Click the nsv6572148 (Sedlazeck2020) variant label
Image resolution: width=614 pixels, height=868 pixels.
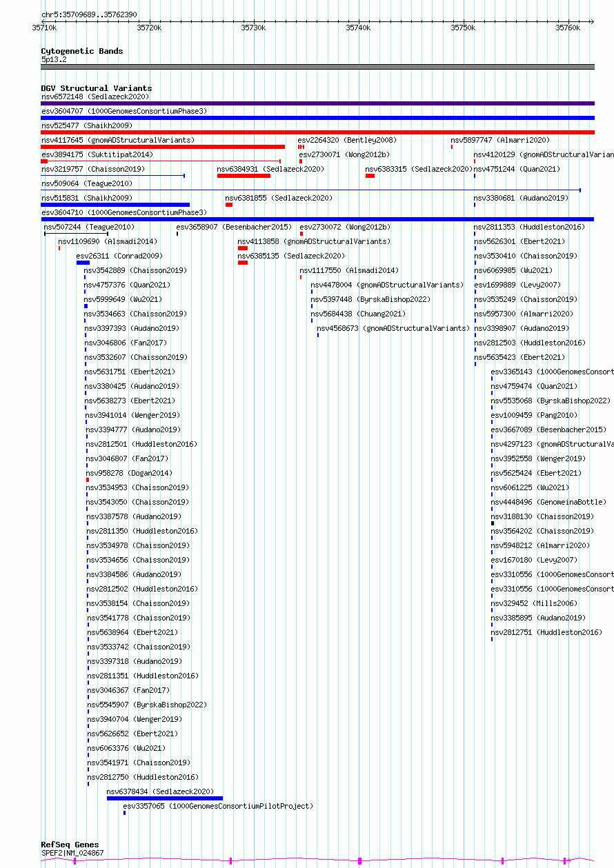pos(95,97)
